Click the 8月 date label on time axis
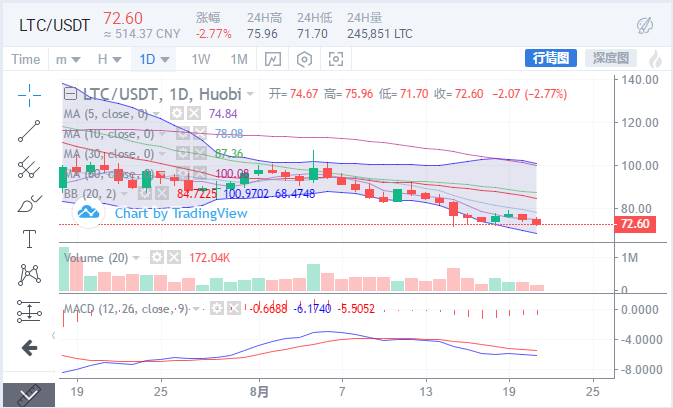Viewport: 673px width, 408px height. [x=259, y=392]
